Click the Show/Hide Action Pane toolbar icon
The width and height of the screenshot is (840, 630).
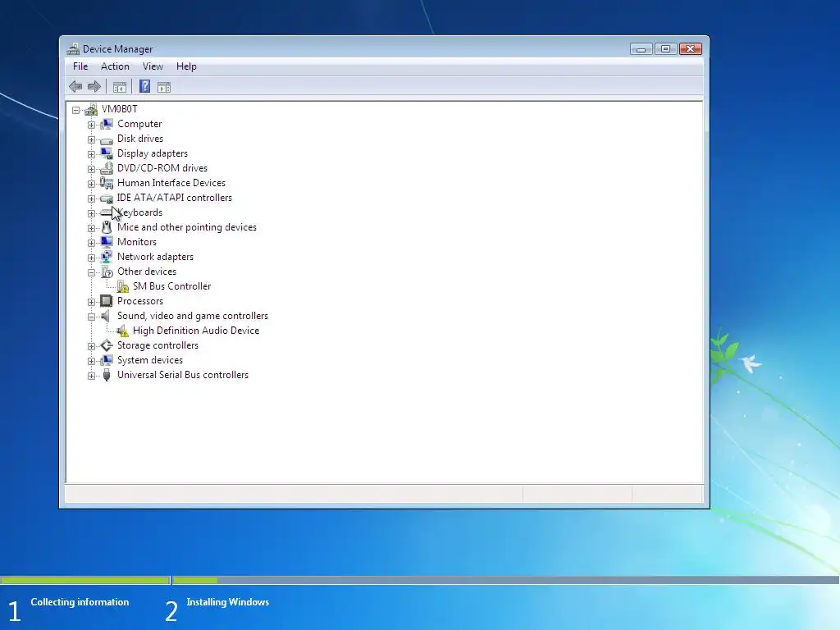pos(164,87)
